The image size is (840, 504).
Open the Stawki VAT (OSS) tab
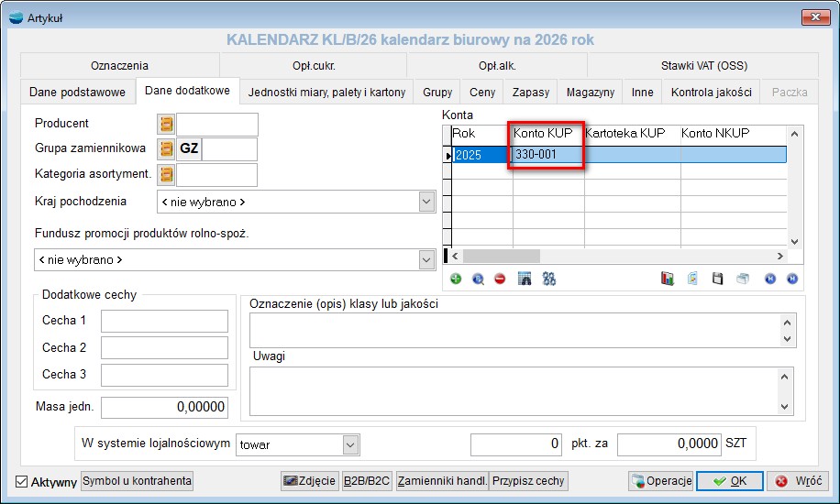click(x=704, y=66)
